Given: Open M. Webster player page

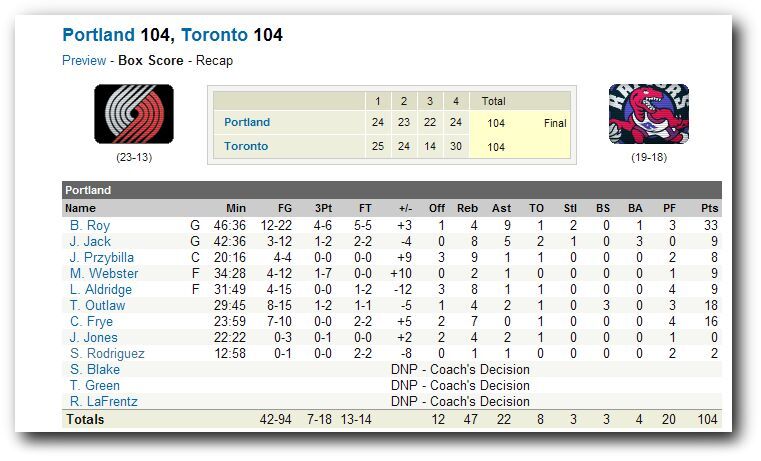Looking at the screenshot, I should click(104, 273).
